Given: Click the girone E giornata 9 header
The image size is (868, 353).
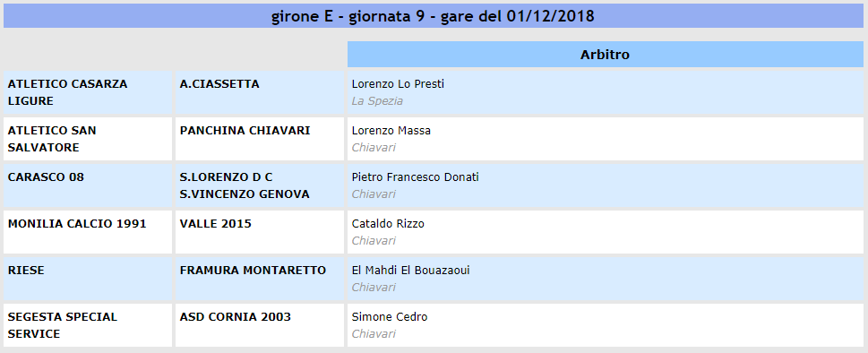Looking at the screenshot, I should coord(434,16).
